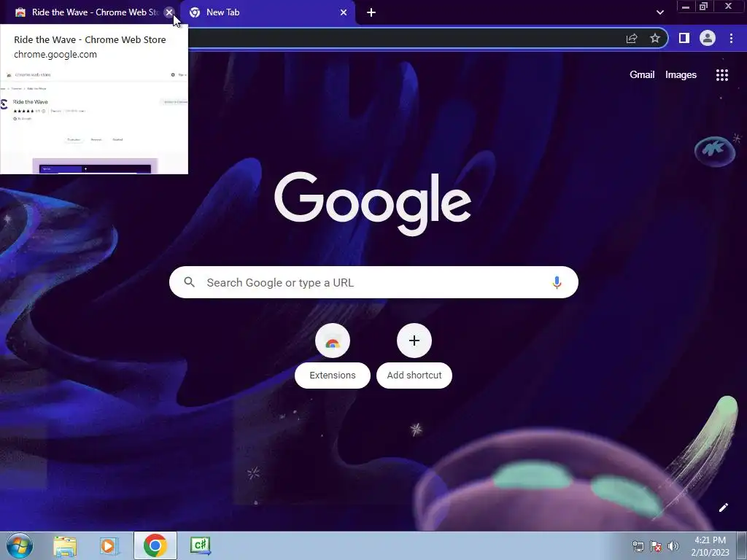747x560 pixels.
Task: Click the tab preview thumbnail
Action: [94, 121]
